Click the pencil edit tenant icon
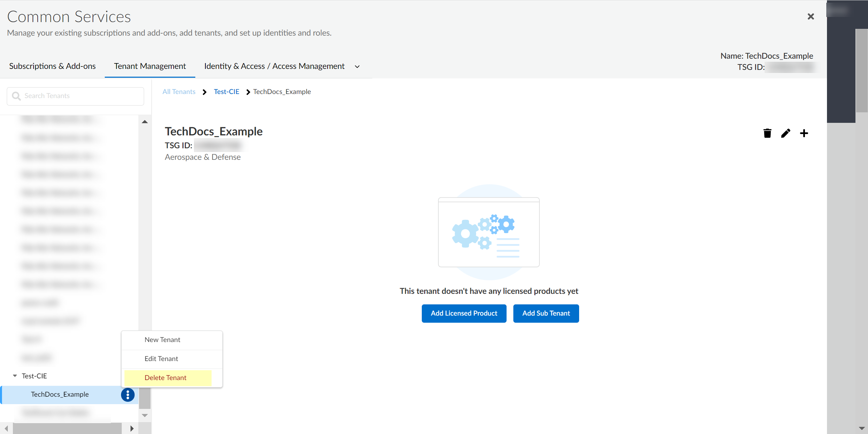Image resolution: width=868 pixels, height=434 pixels. coord(786,133)
